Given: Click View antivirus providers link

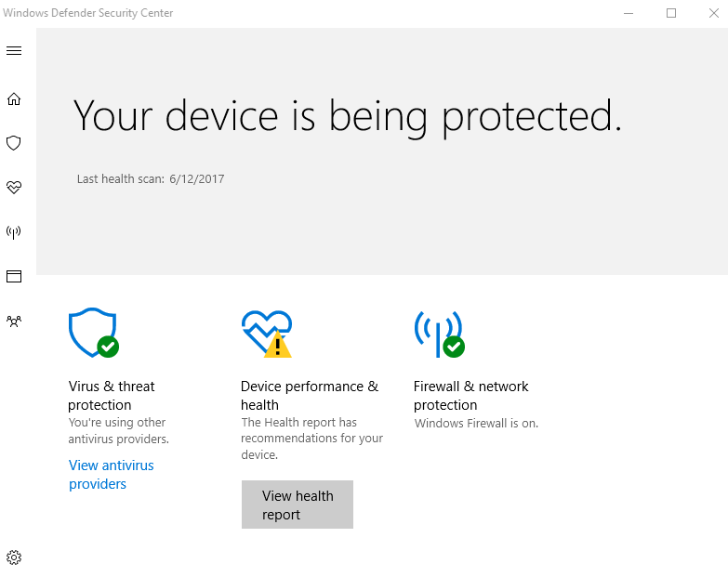Looking at the screenshot, I should coord(112,475).
